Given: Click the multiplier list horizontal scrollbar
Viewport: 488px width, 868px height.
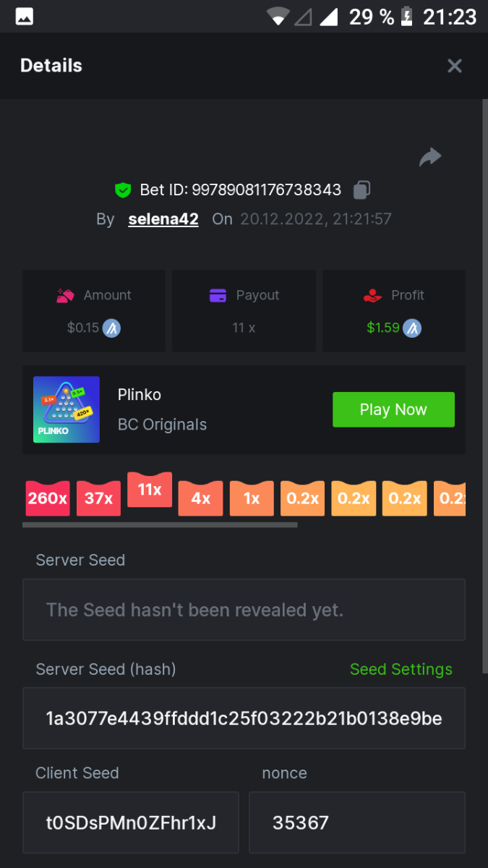Looking at the screenshot, I should [160, 524].
